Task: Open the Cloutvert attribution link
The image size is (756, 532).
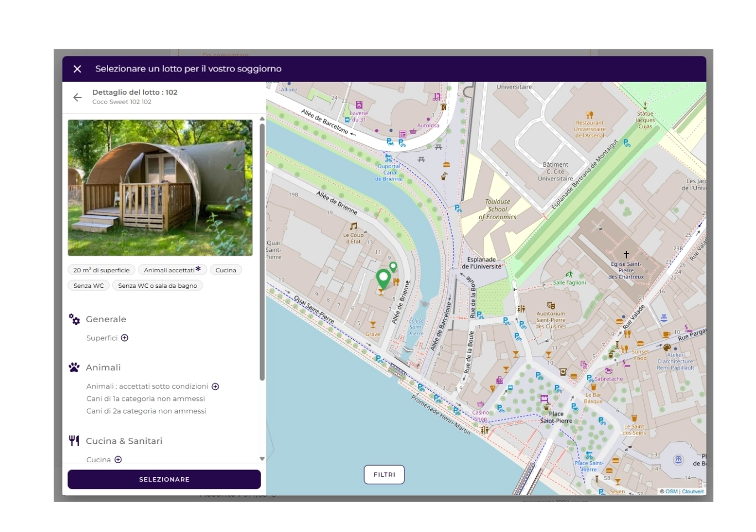Action: point(693,492)
